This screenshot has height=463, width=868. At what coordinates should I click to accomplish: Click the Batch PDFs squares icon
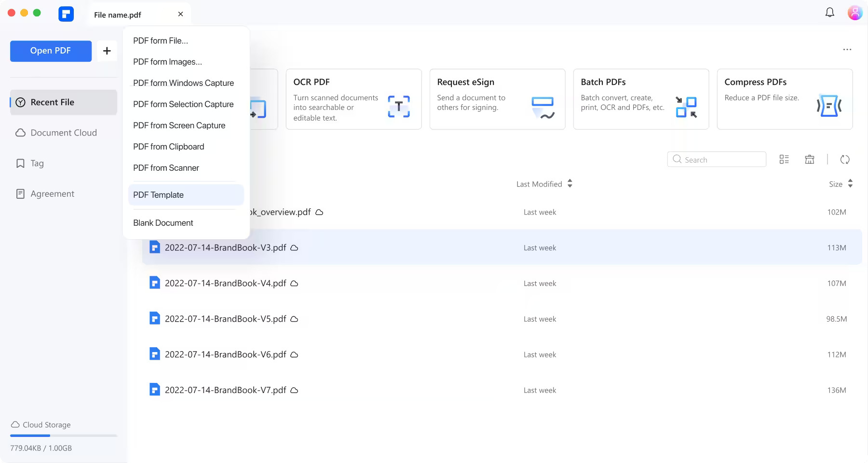[x=686, y=107]
